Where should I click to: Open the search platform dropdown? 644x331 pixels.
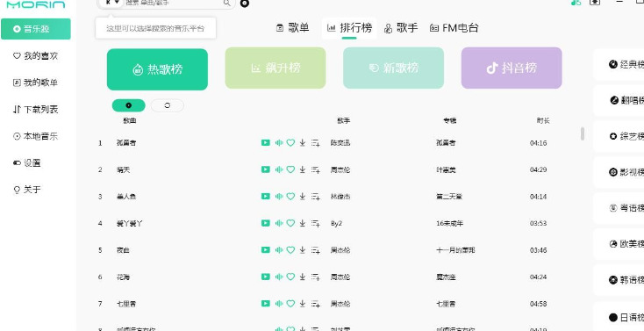112,3
